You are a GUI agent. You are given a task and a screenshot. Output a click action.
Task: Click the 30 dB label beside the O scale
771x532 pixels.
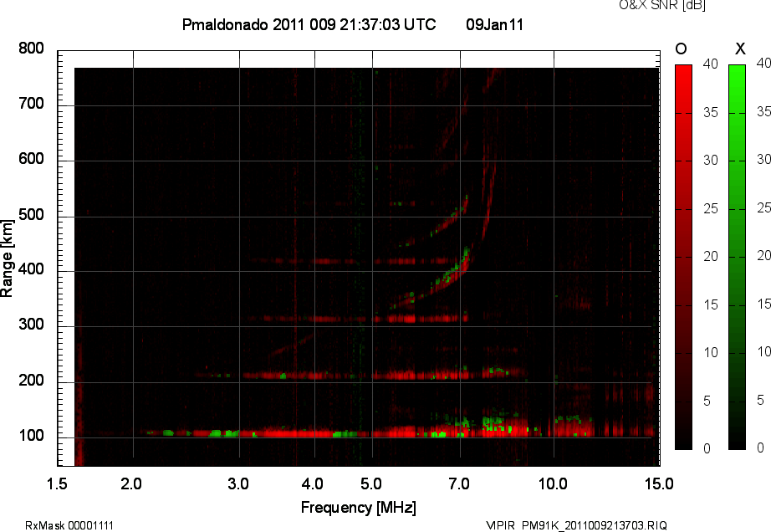710,161
